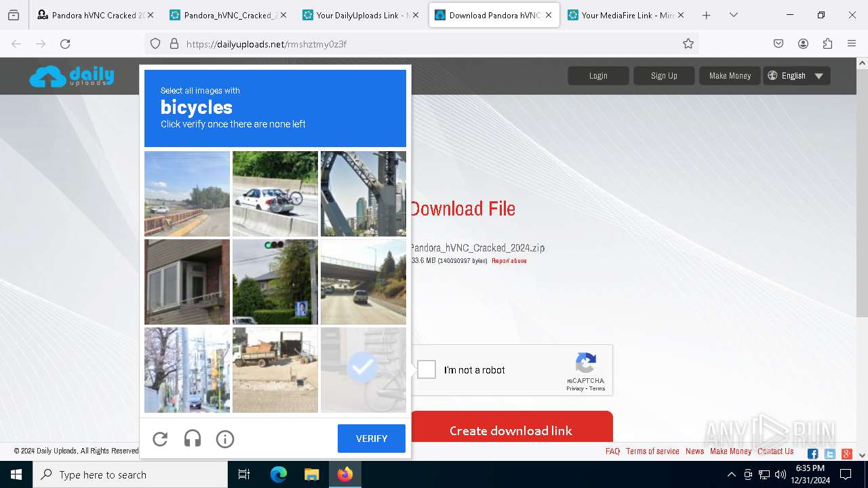This screenshot has height=488, width=868.
Task: Select captcha tile with highway overpass
Action: tap(363, 282)
